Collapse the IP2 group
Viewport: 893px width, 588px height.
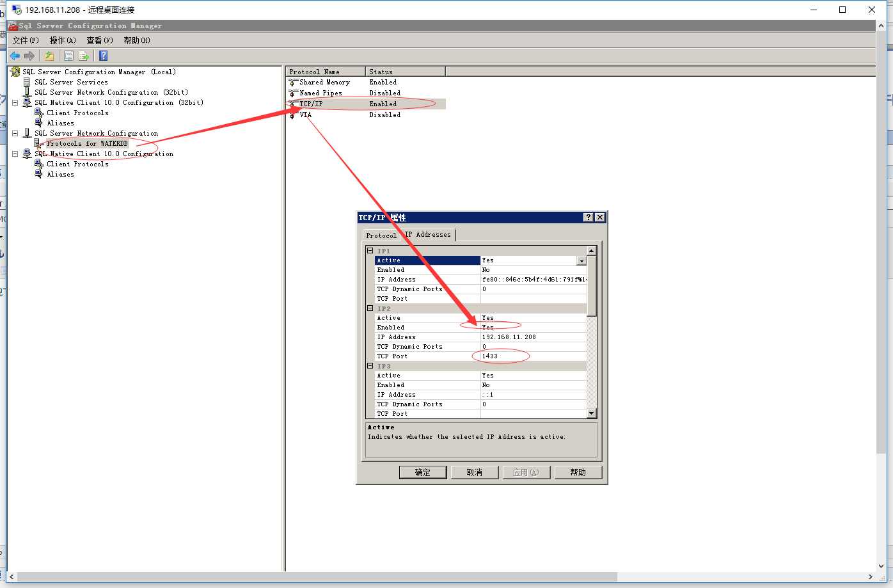370,308
